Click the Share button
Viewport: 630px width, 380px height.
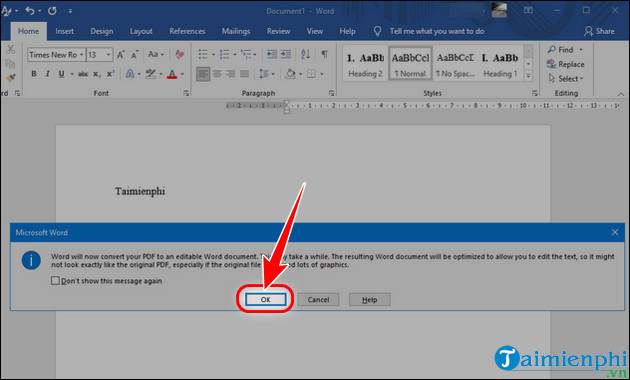(599, 31)
